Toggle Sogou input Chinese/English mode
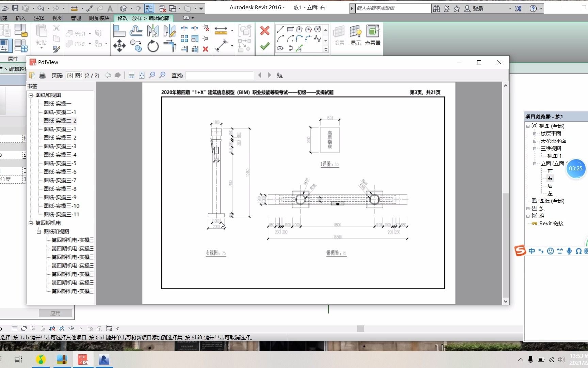This screenshot has height=368, width=588. [x=533, y=251]
